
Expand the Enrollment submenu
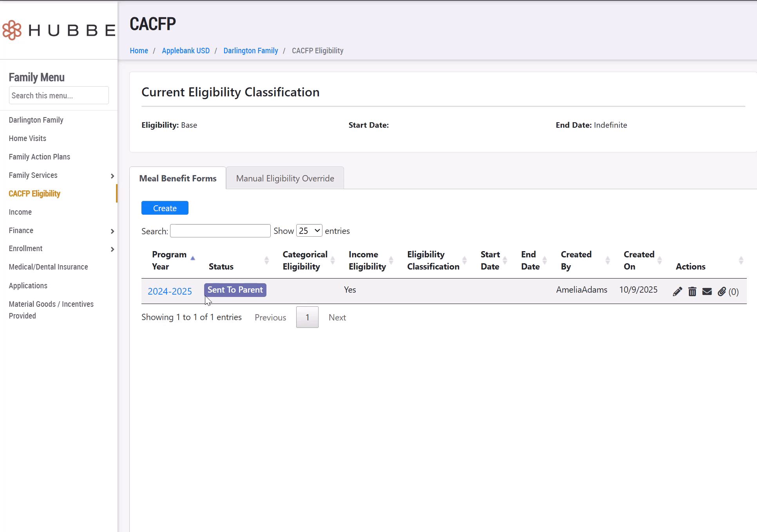coord(112,249)
